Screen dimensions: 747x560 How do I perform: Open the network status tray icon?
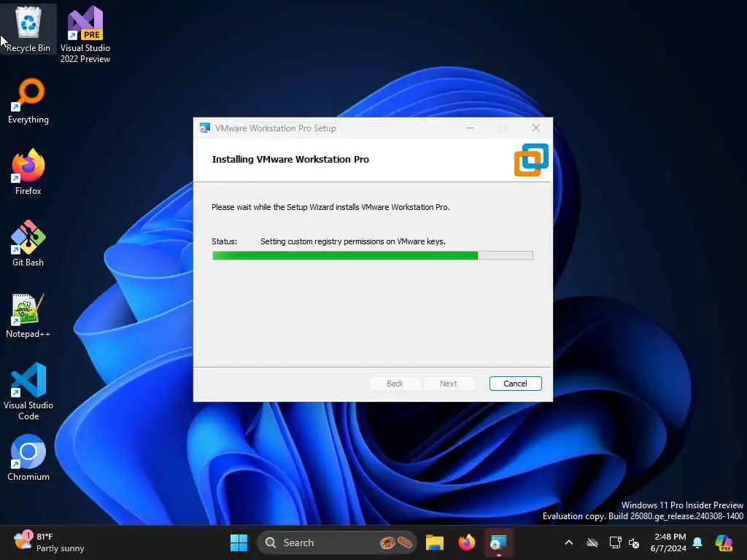[615, 542]
